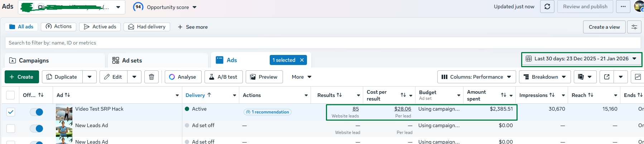Screen dimensions: 644x144
Task: Switch to the Ad sets tab
Action: [x=158, y=60]
